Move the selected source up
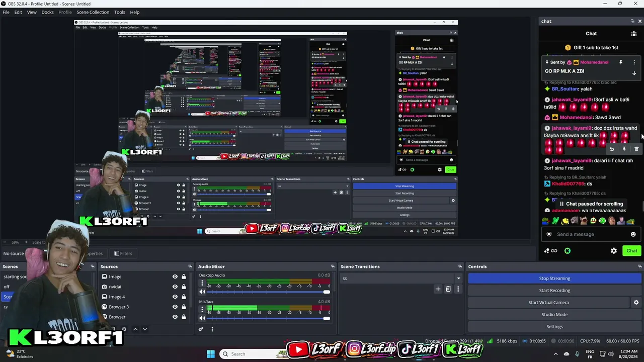This screenshot has width=644, height=362. click(x=135, y=329)
